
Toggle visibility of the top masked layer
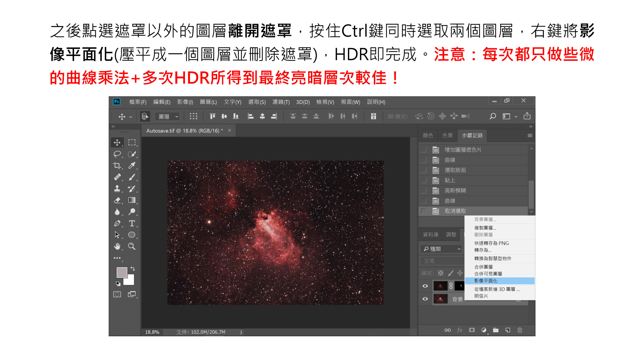point(425,286)
